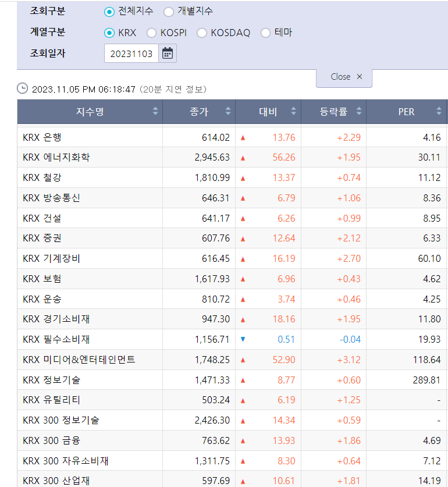Image resolution: width=448 pixels, height=487 pixels.
Task: Click the change rate -0.04
Action: 350,339
